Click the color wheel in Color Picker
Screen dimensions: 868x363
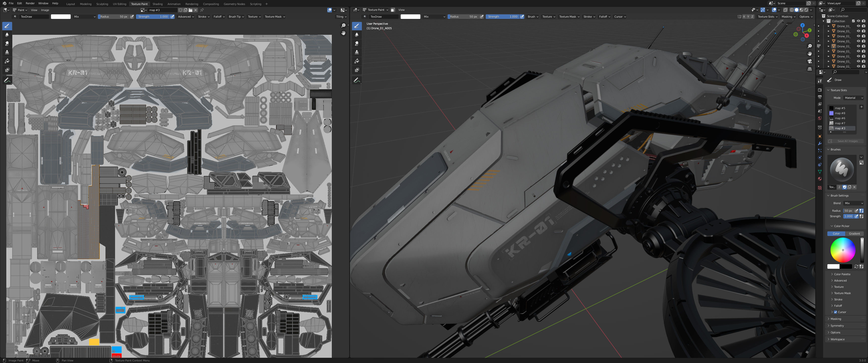click(843, 250)
